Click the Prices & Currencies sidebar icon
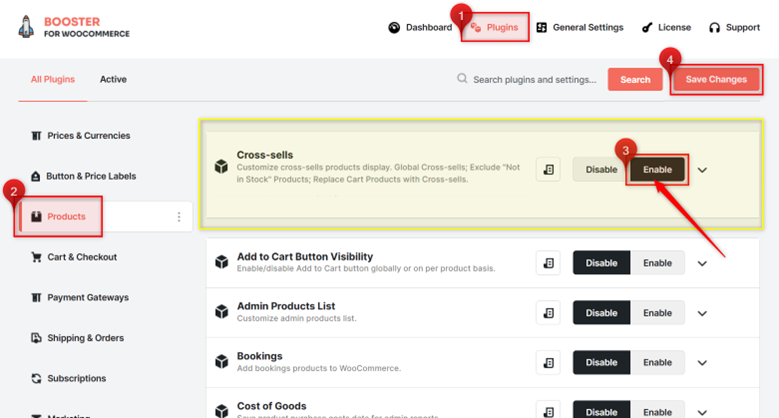779x418 pixels. [36, 136]
